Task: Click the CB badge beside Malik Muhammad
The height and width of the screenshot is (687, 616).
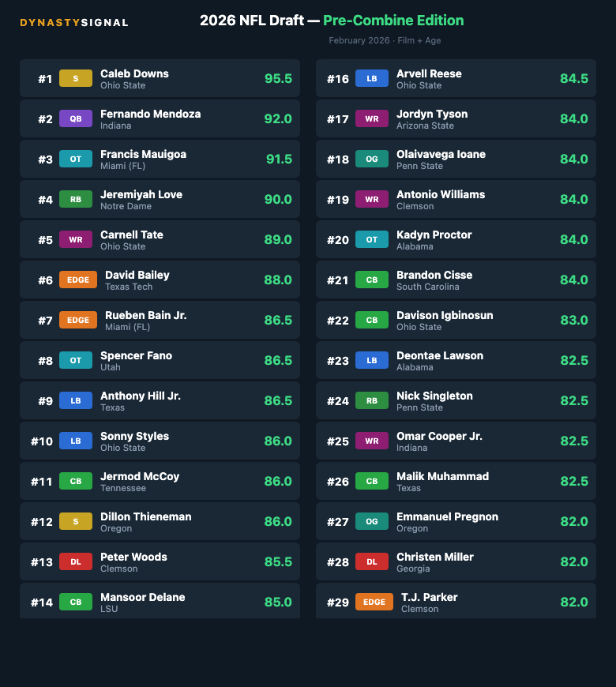Action: (372, 482)
